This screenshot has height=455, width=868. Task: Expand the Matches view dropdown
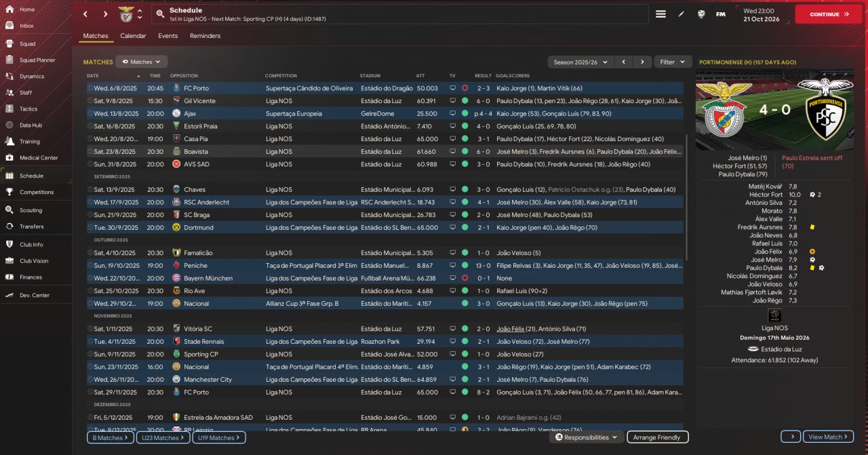tap(142, 62)
